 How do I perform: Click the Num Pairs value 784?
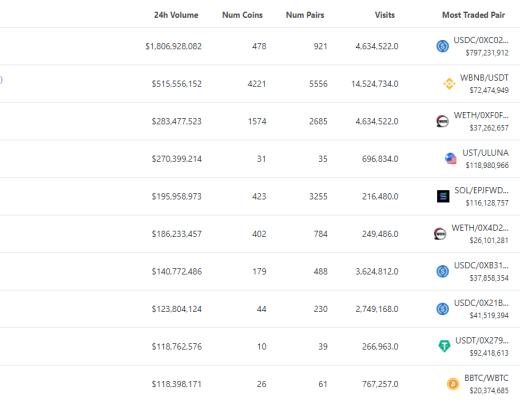pos(320,234)
